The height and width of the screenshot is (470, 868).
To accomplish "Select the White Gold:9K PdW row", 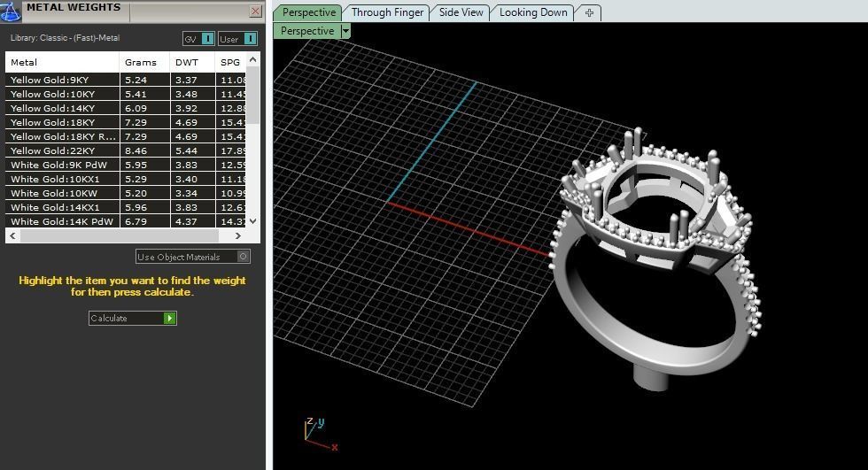I will pos(126,165).
